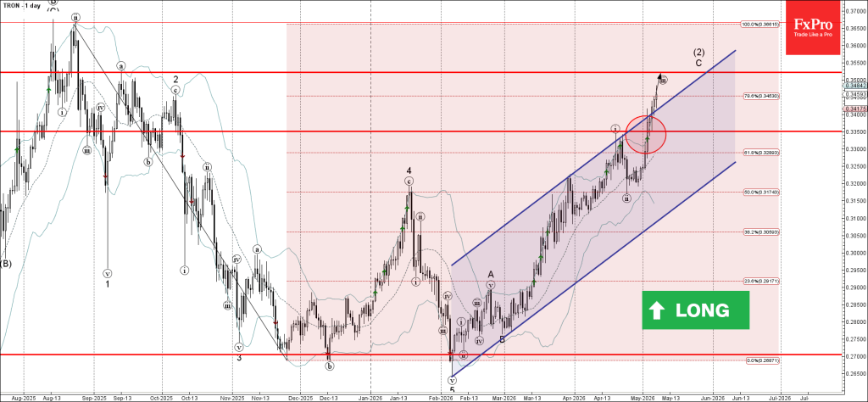Click the Jul-2026 date axis label
868x402 pixels.
pos(781,397)
